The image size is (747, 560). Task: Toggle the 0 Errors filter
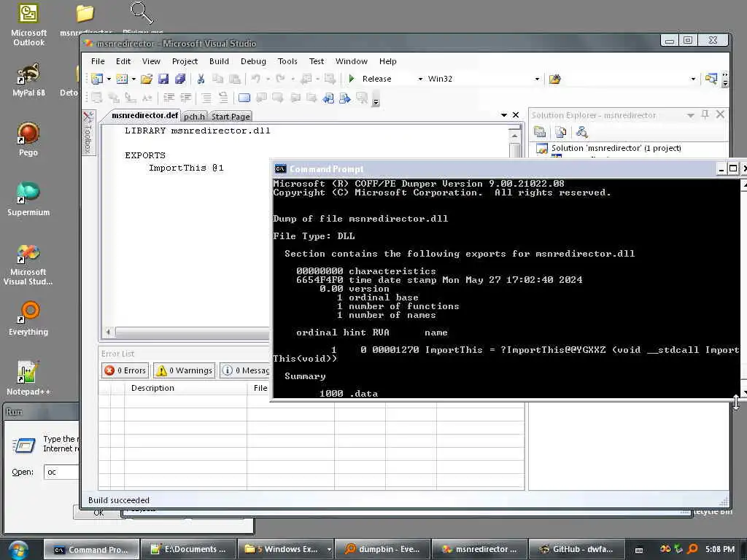(x=125, y=370)
